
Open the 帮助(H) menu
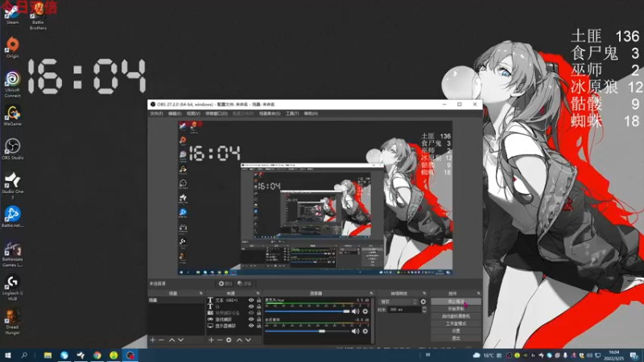(311, 113)
